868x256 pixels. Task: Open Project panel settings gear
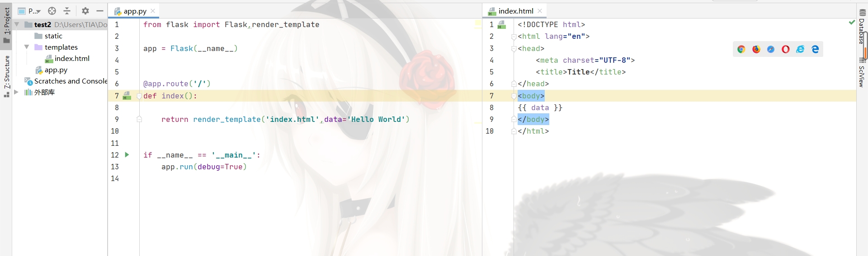click(85, 11)
